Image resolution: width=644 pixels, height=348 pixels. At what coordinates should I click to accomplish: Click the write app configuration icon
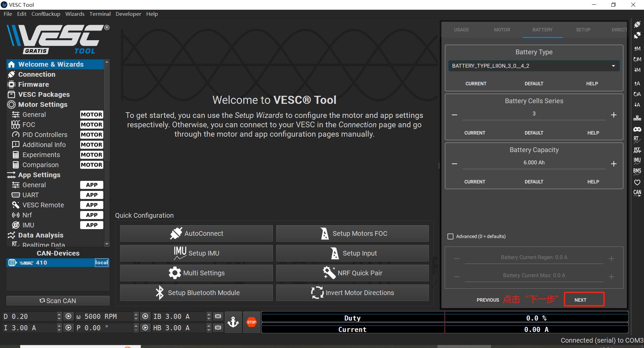637,105
